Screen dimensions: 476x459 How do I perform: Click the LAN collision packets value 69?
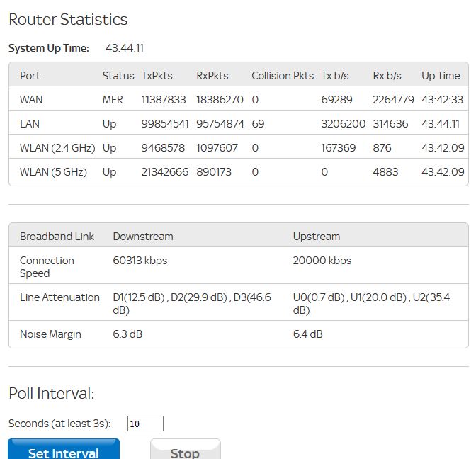[x=258, y=124]
